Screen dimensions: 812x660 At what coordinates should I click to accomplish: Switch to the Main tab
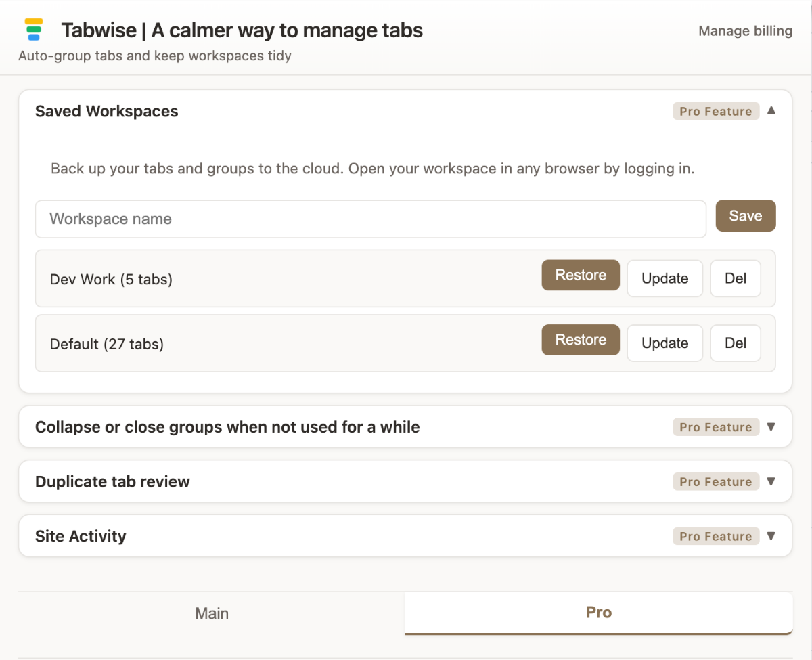212,613
